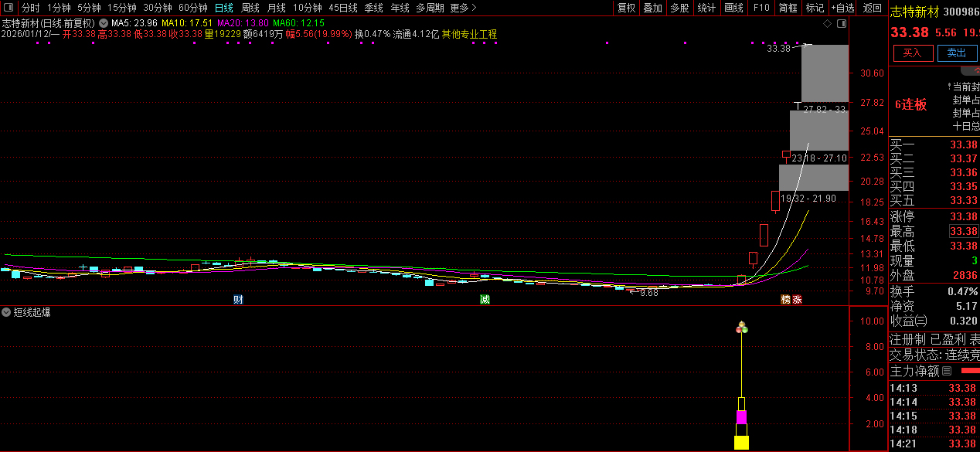The image size is (980, 452).
Task: Select the 30分钟 period
Action: point(157,8)
